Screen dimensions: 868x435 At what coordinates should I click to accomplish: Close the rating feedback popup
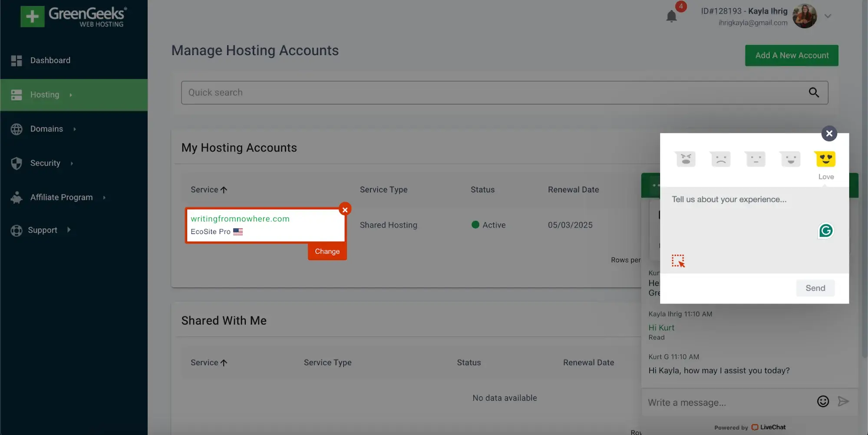[829, 133]
